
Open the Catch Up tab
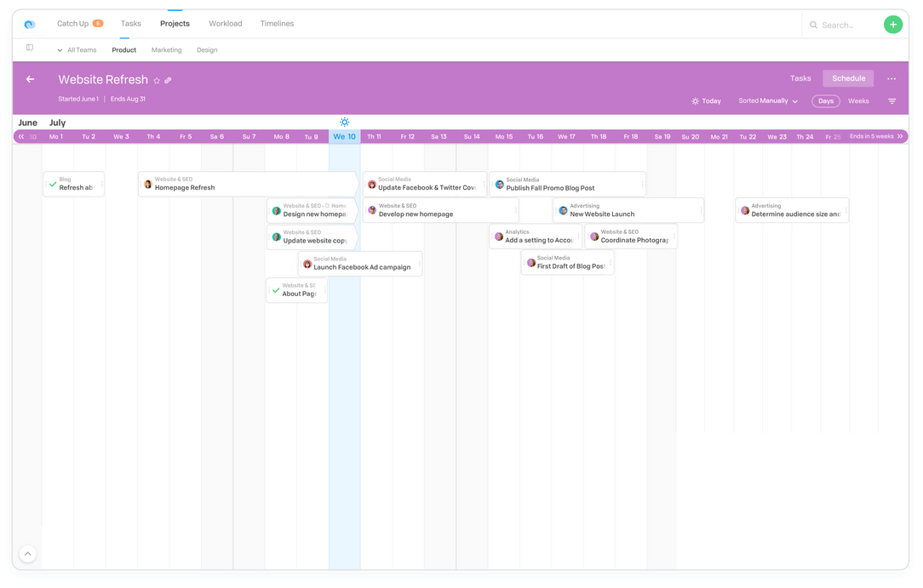coord(72,24)
